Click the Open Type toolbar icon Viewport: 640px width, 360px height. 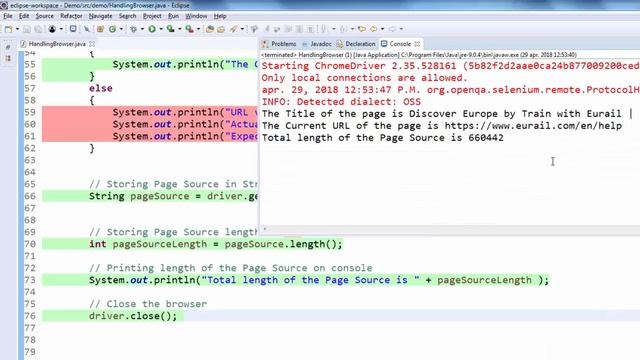pos(210,29)
